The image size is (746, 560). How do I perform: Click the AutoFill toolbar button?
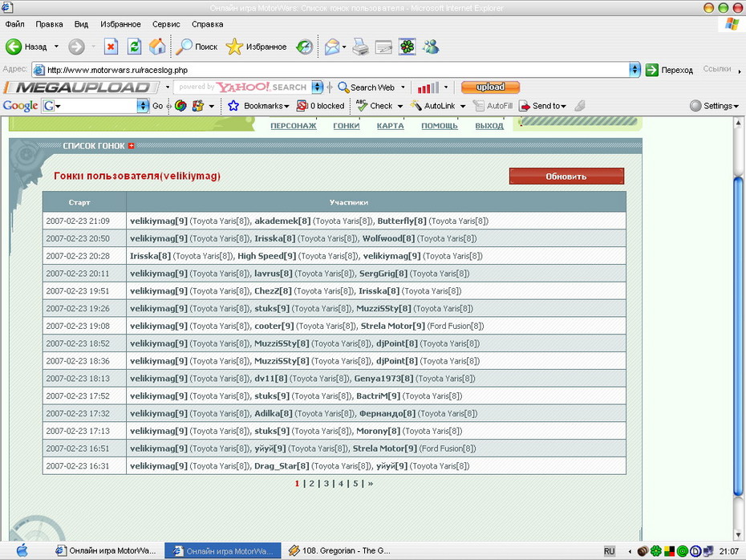tap(493, 106)
